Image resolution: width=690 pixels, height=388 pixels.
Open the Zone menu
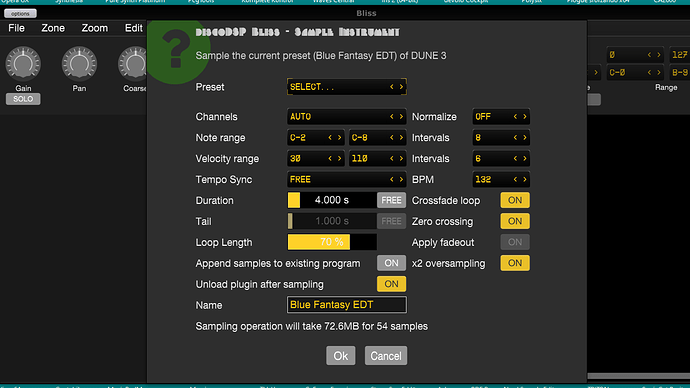[53, 28]
